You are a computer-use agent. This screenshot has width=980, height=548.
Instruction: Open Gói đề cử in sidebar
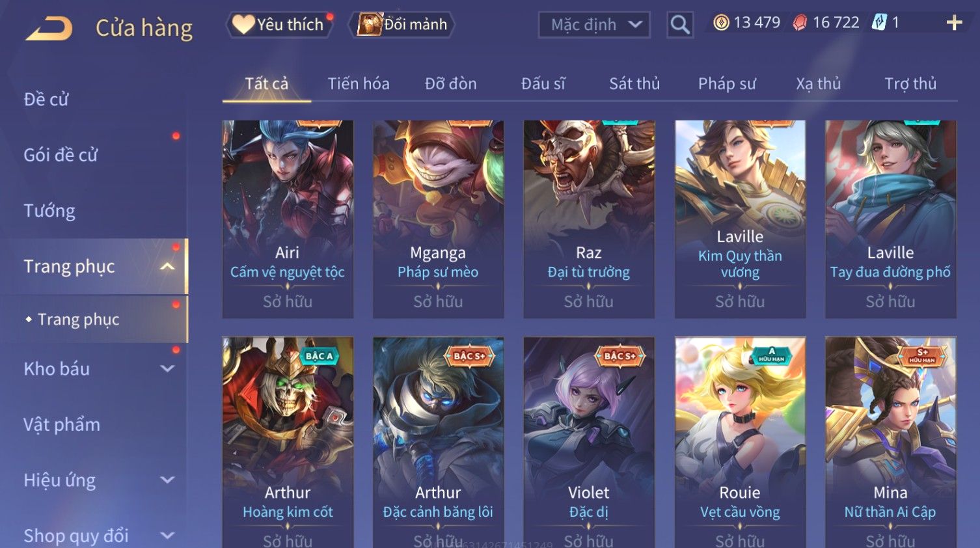click(61, 155)
